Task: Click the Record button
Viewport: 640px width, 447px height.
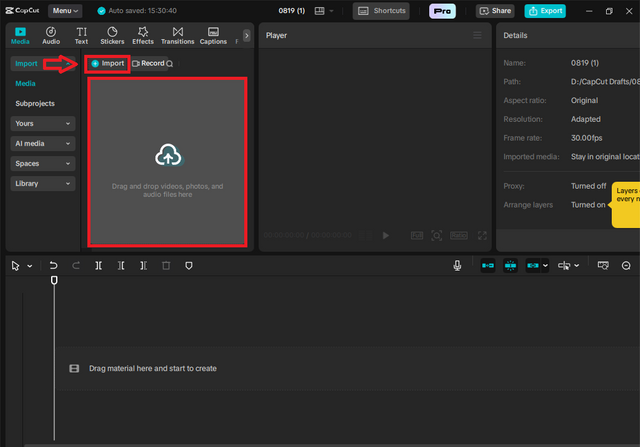Action: coord(148,64)
